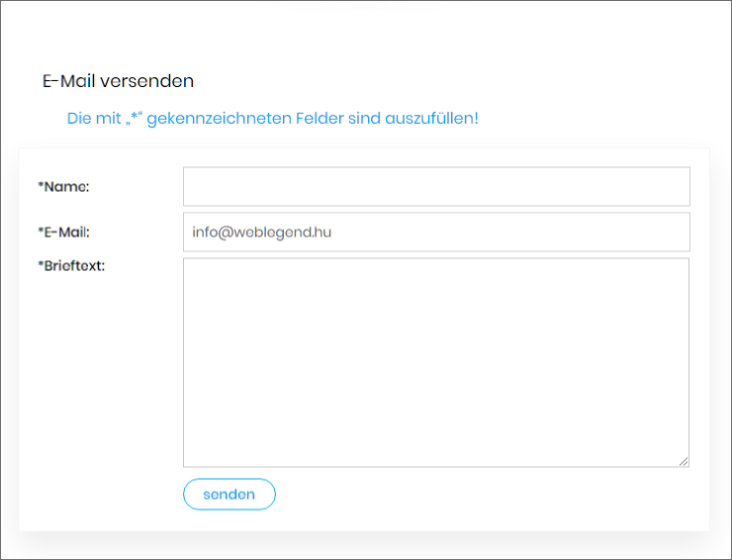Click the blue required-fields notice text

click(272, 119)
